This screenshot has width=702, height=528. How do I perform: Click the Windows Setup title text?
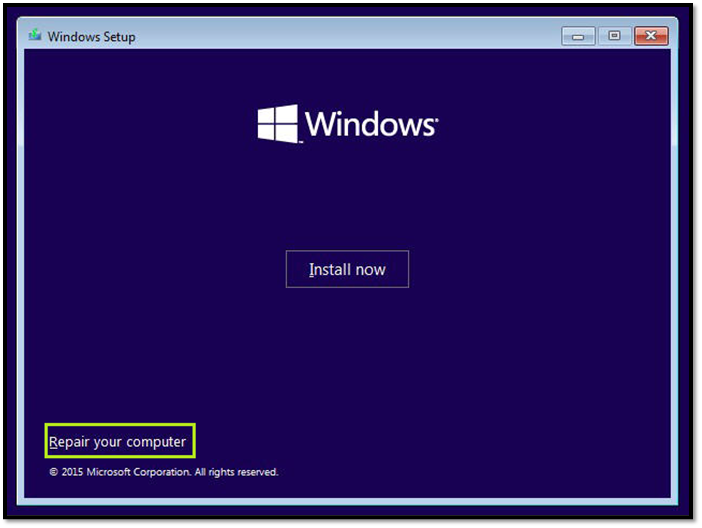tap(91, 37)
